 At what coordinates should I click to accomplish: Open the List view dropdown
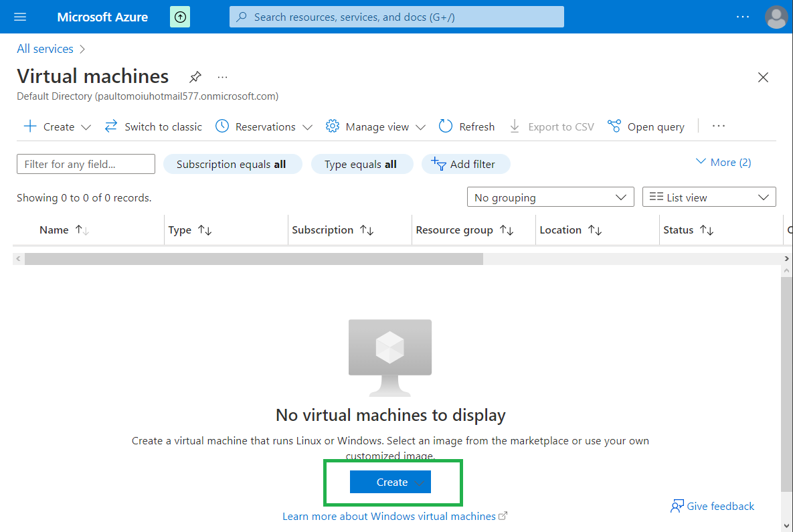click(709, 197)
